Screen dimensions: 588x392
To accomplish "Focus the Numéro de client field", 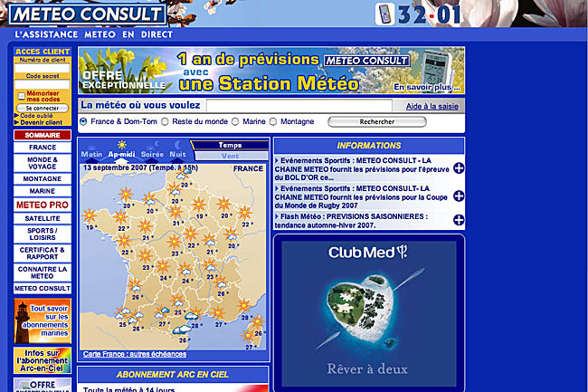I will [x=43, y=68].
